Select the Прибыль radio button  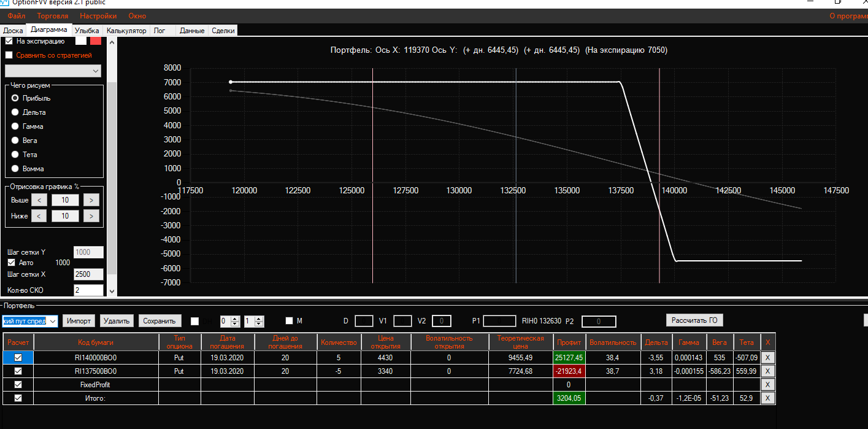15,98
